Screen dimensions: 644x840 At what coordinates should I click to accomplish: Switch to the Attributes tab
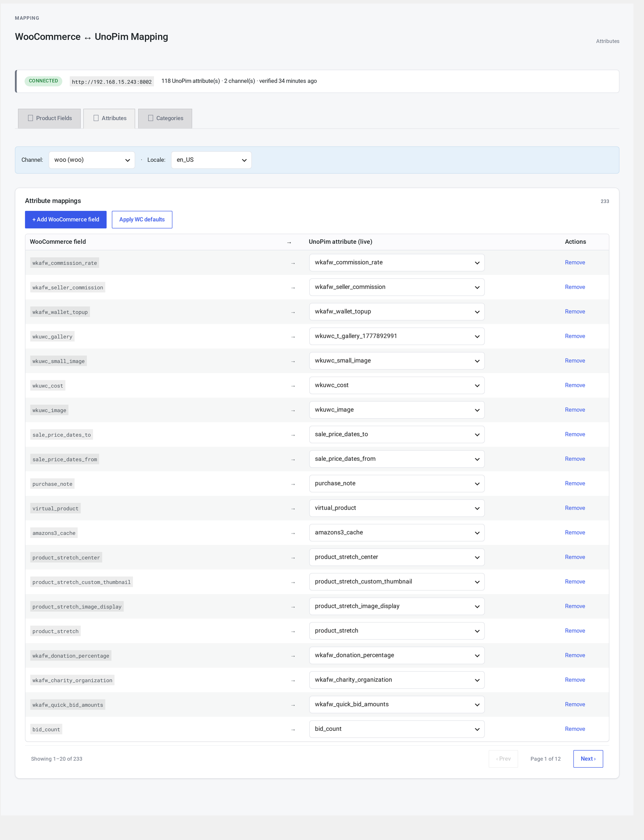[109, 118]
